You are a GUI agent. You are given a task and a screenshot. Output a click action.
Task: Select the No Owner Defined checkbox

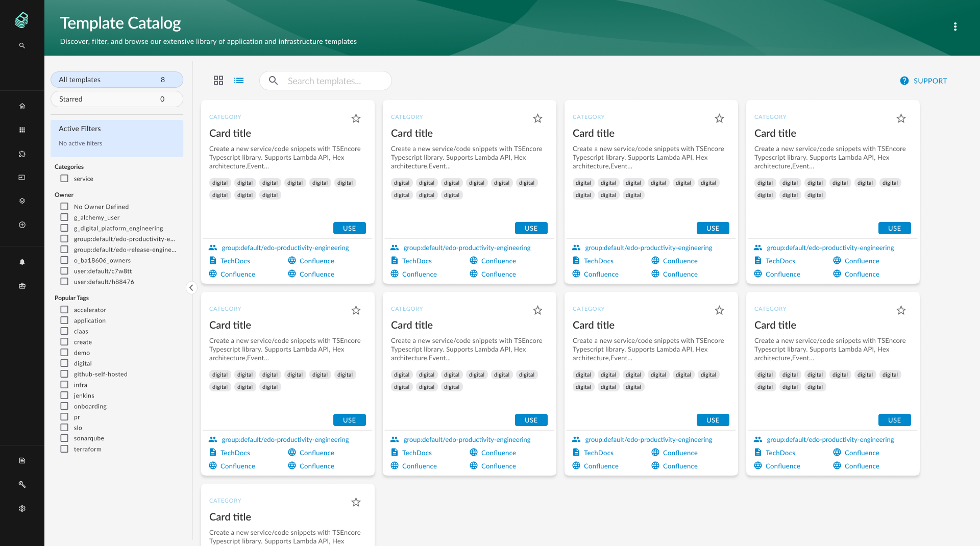[64, 207]
